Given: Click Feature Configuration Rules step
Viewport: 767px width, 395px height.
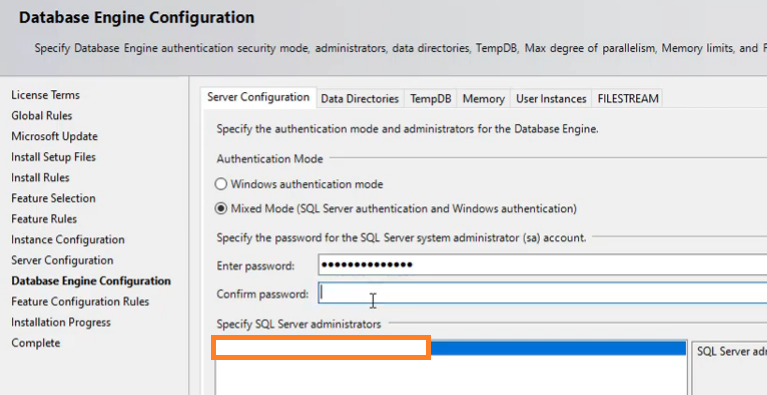Looking at the screenshot, I should tap(80, 302).
